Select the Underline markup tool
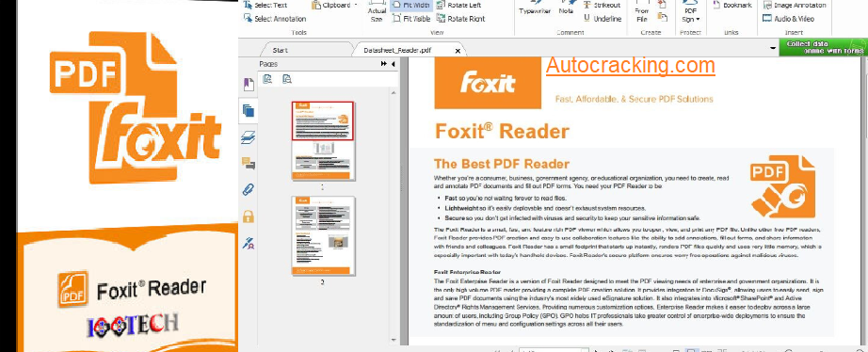The height and width of the screenshot is (352, 868). click(603, 19)
